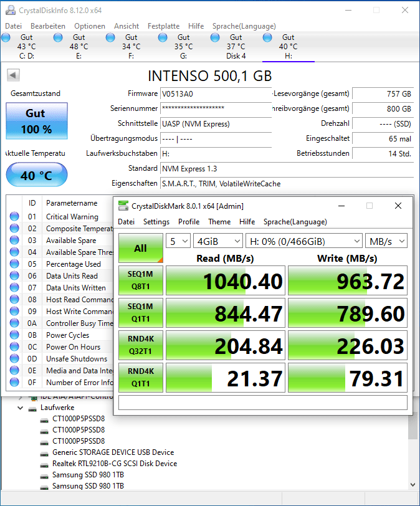Click drive icon of first CT1000P5PSSD8 entry
The height and width of the screenshot is (506, 420).
44,419
